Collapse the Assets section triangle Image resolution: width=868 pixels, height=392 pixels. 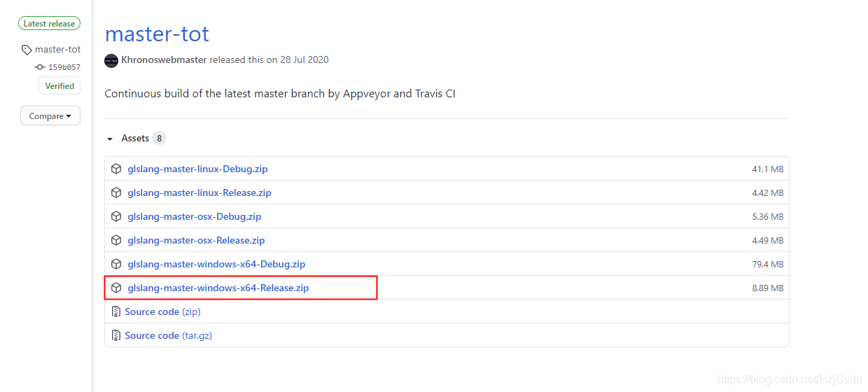tap(110, 139)
